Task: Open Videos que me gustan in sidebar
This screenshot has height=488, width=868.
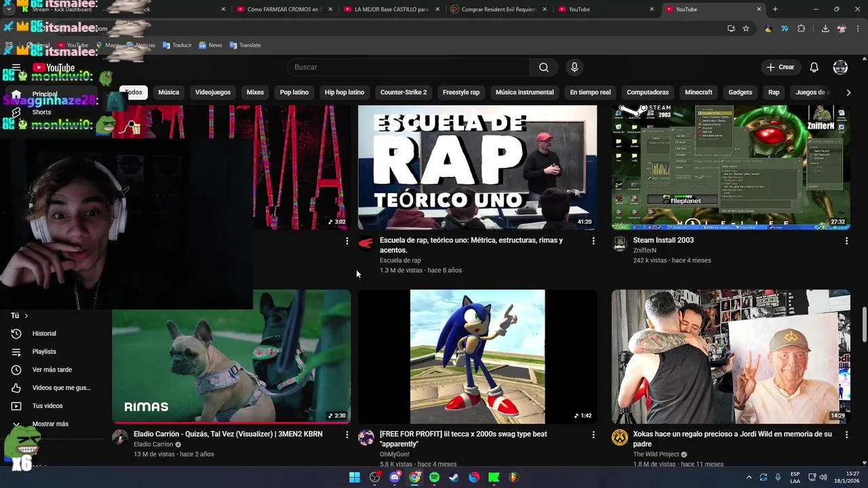Action: (x=54, y=388)
